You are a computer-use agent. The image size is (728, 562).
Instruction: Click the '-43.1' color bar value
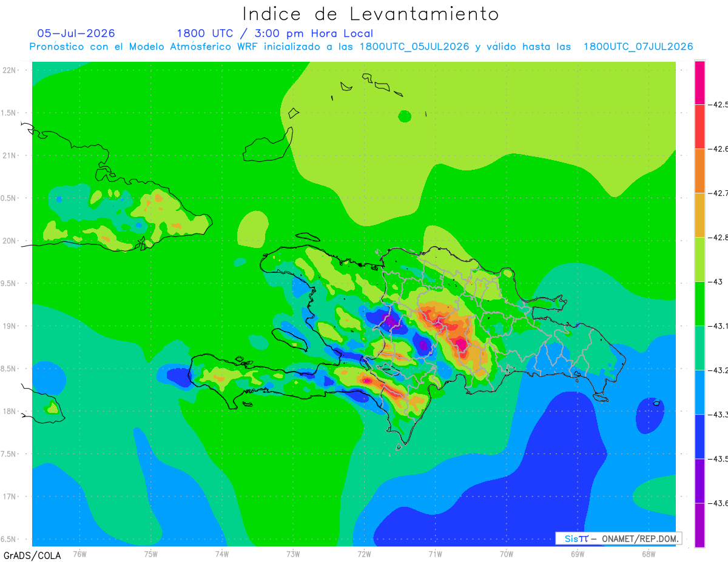pyautogui.click(x=719, y=326)
